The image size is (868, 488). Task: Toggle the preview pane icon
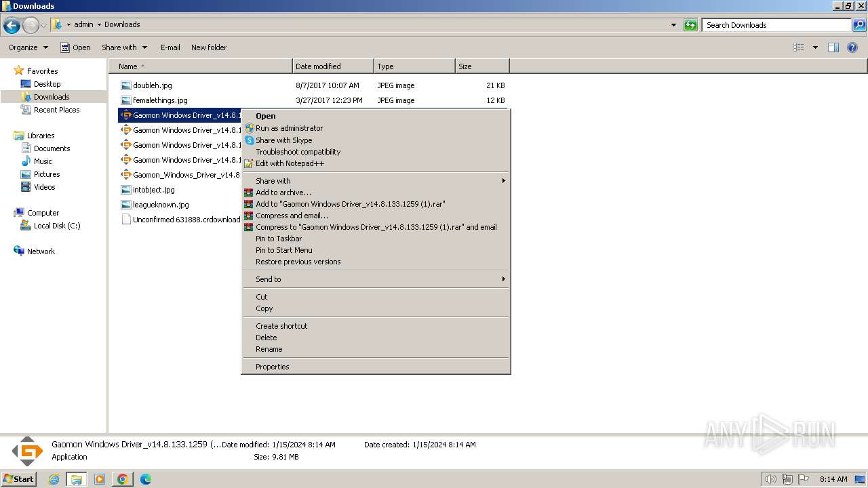pyautogui.click(x=833, y=47)
